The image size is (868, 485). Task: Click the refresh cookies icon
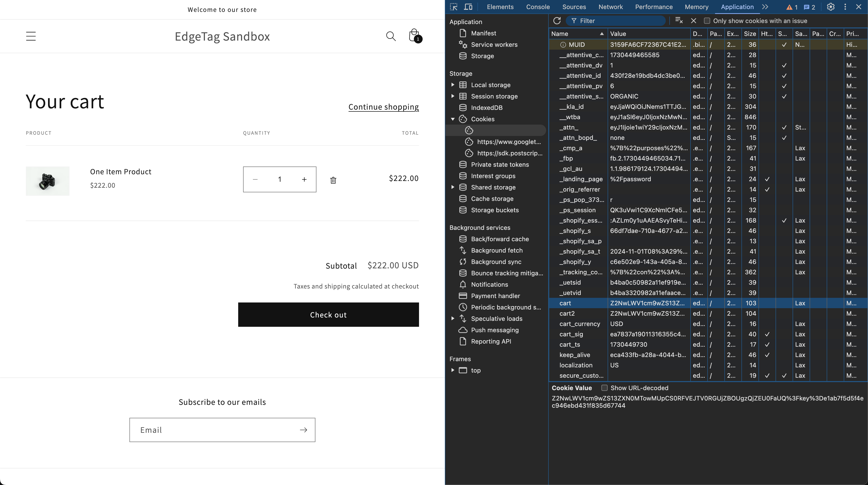(557, 21)
